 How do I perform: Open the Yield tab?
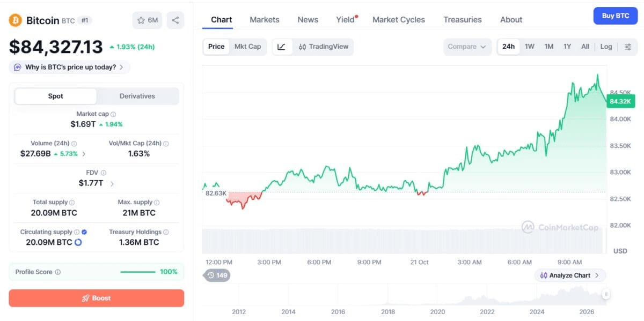pyautogui.click(x=347, y=20)
